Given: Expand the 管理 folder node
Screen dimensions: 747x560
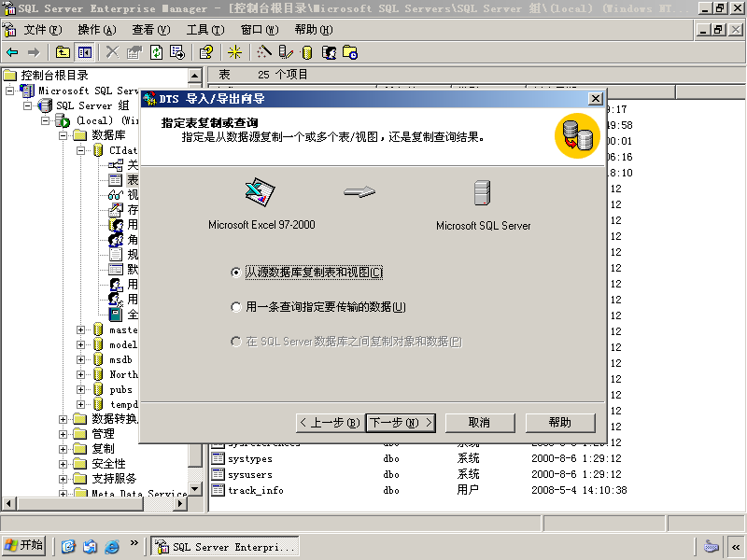Looking at the screenshot, I should click(x=63, y=434).
